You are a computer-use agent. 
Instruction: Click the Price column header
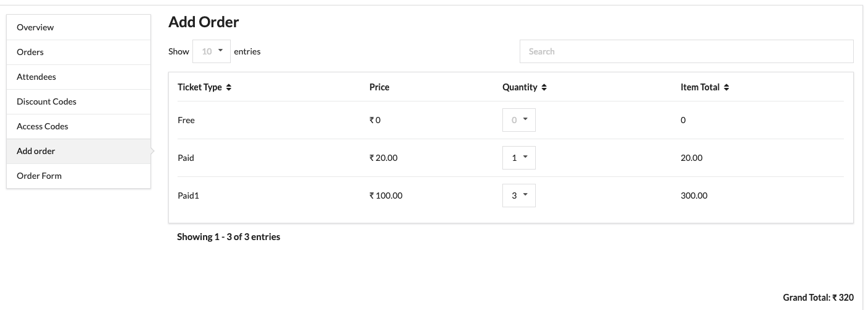(379, 87)
